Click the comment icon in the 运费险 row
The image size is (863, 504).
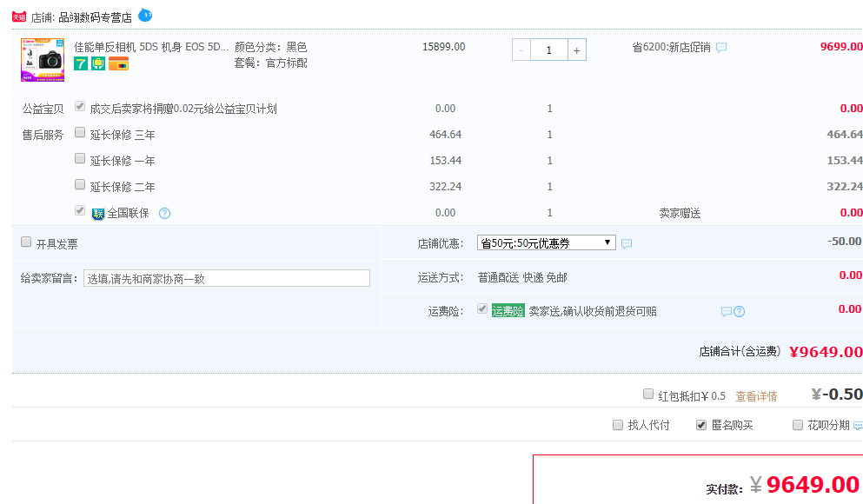coord(727,312)
